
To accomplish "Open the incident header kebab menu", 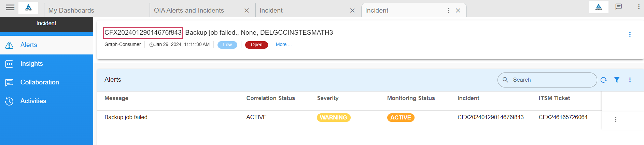I will (x=630, y=34).
